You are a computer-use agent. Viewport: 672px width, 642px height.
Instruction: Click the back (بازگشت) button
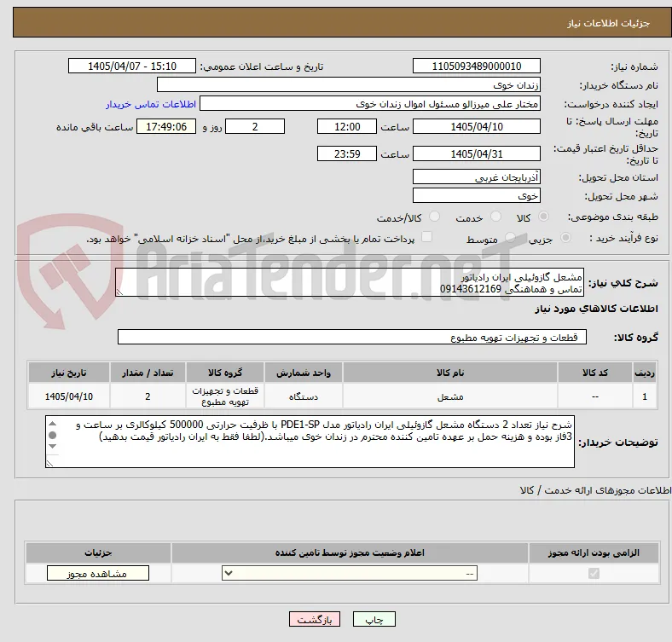click(315, 619)
